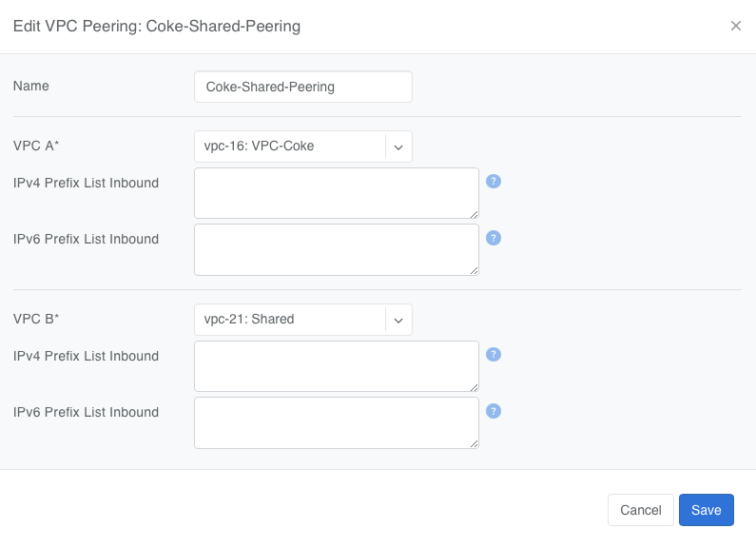Click into VPC A IPv6 Prefix List Inbound box
The height and width of the screenshot is (548, 756).
tap(336, 249)
